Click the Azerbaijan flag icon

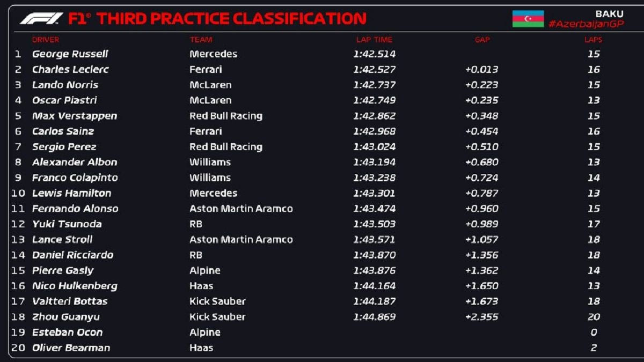click(x=528, y=19)
